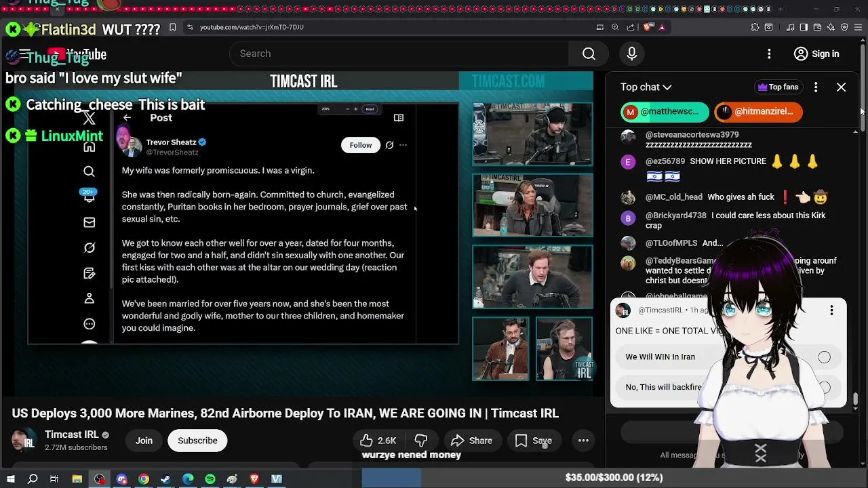868x488 pixels.
Task: Select poll option We Will WIN In Iran
Action: pyautogui.click(x=728, y=357)
